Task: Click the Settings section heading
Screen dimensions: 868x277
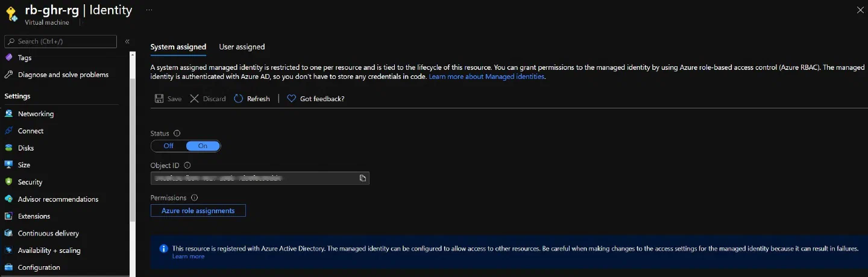Action: tap(17, 96)
